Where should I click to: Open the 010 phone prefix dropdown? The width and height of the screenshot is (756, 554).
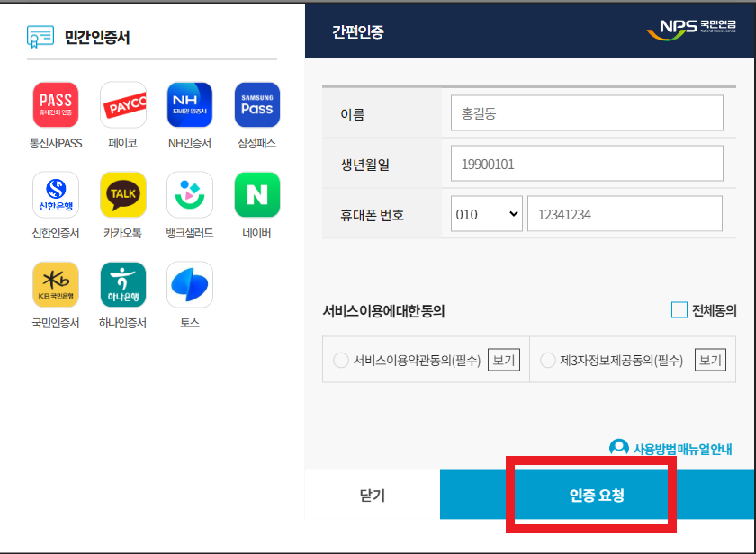[x=487, y=213]
